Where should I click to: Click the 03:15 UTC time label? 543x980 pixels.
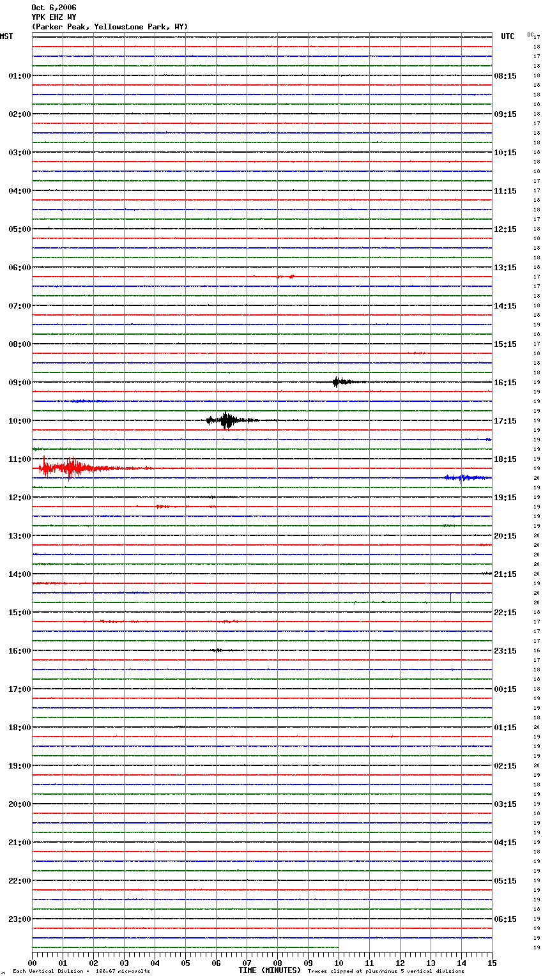pos(505,804)
